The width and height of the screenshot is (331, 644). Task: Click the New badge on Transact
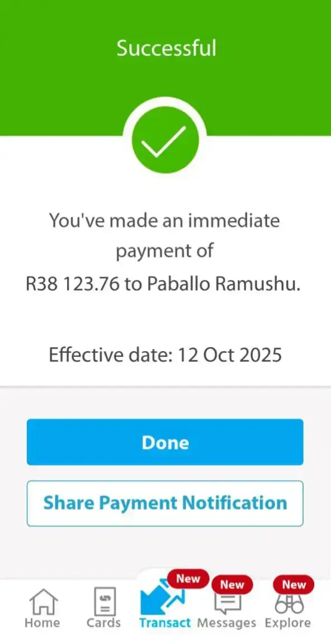pos(188,579)
